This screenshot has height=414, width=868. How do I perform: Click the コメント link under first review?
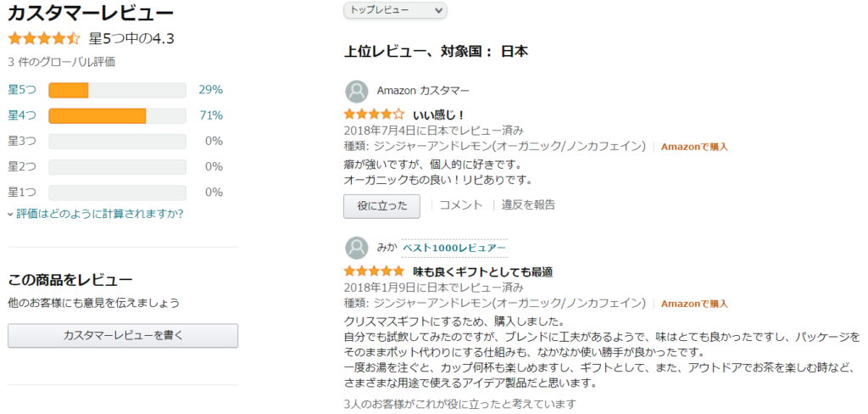[461, 205]
